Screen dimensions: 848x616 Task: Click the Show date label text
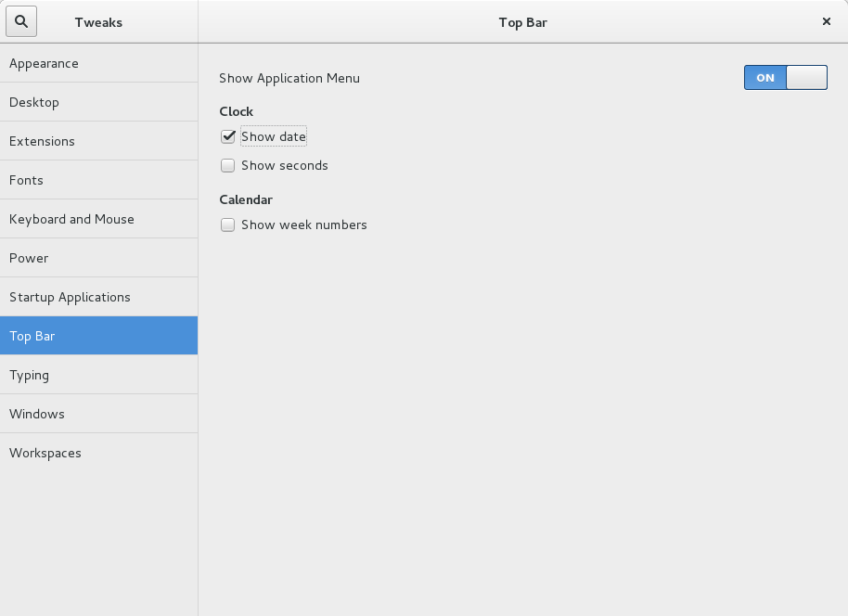[274, 136]
